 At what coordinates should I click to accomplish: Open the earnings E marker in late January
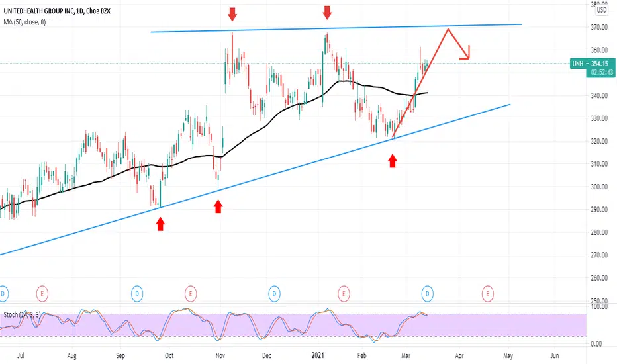tap(344, 294)
